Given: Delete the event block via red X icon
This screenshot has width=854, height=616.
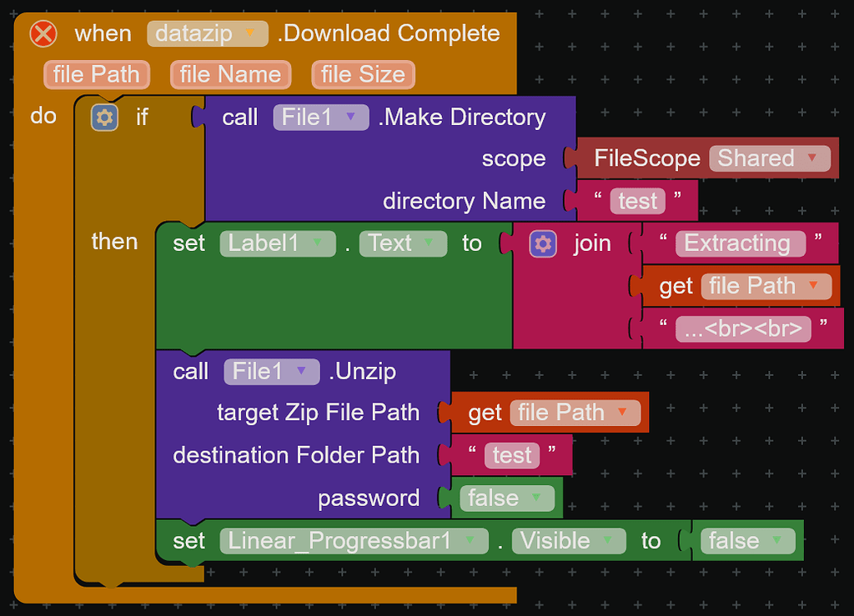Looking at the screenshot, I should [x=43, y=33].
